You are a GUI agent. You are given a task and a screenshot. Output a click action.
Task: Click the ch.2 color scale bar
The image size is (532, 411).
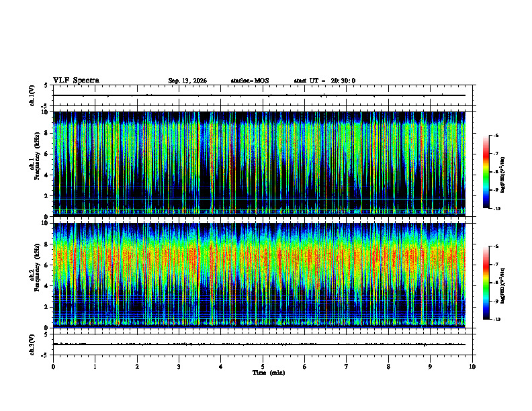click(x=486, y=283)
